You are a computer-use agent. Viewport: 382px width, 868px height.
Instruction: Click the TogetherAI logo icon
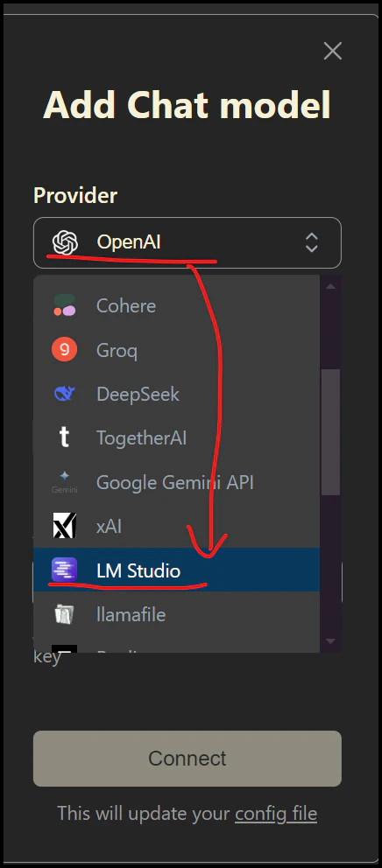pyautogui.click(x=64, y=437)
